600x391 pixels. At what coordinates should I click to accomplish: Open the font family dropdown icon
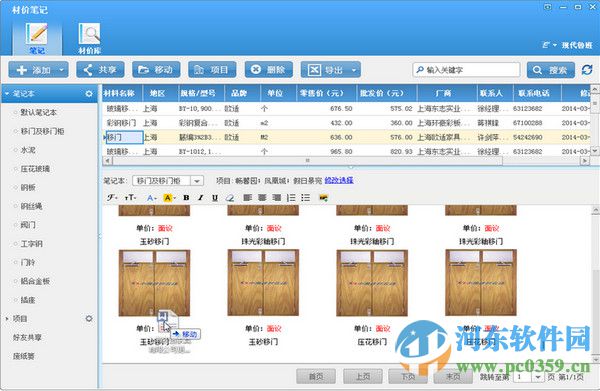tap(112, 198)
